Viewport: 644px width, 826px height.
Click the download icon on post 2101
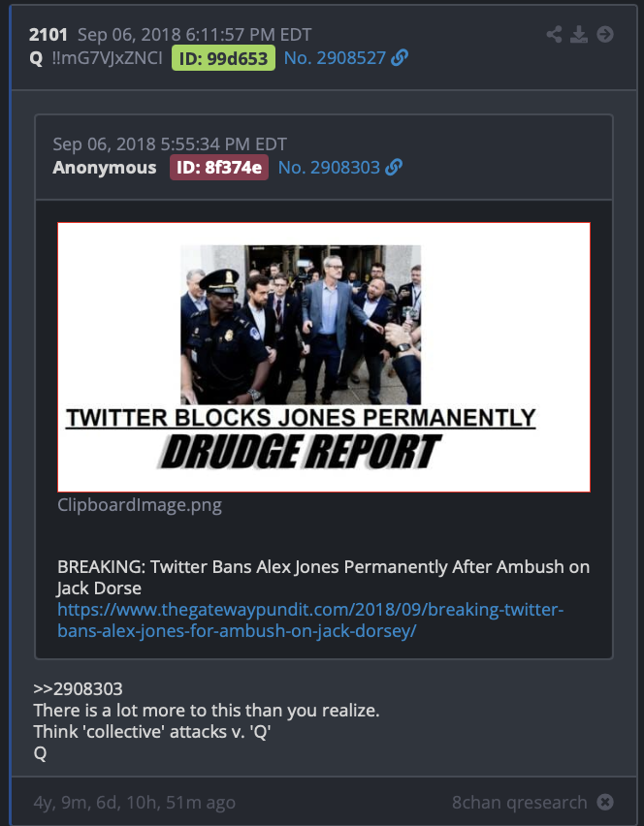click(579, 35)
